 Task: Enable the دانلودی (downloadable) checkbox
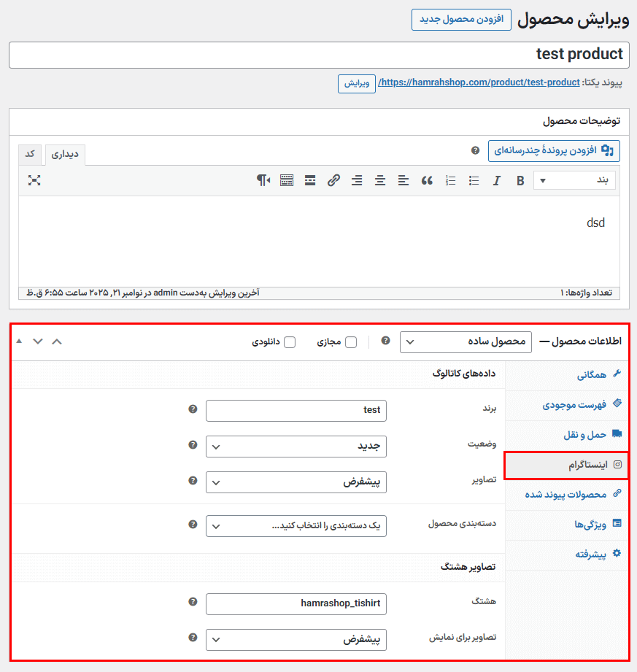click(x=290, y=342)
